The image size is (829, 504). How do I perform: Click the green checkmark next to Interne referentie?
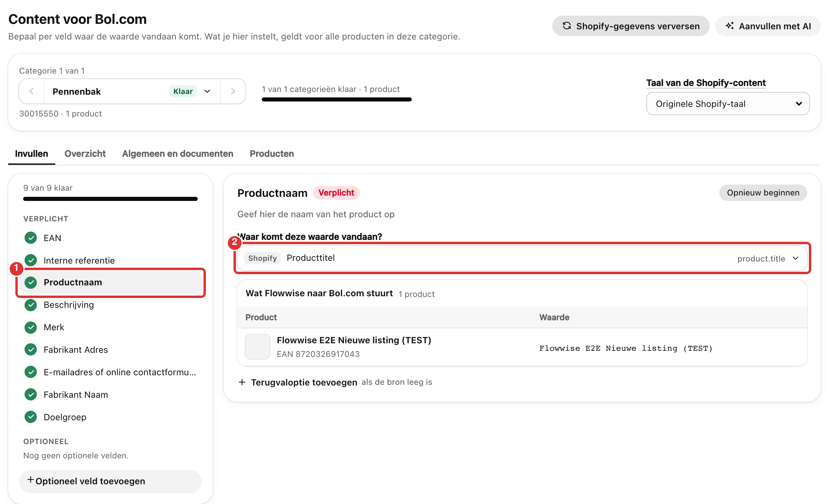[x=31, y=260]
